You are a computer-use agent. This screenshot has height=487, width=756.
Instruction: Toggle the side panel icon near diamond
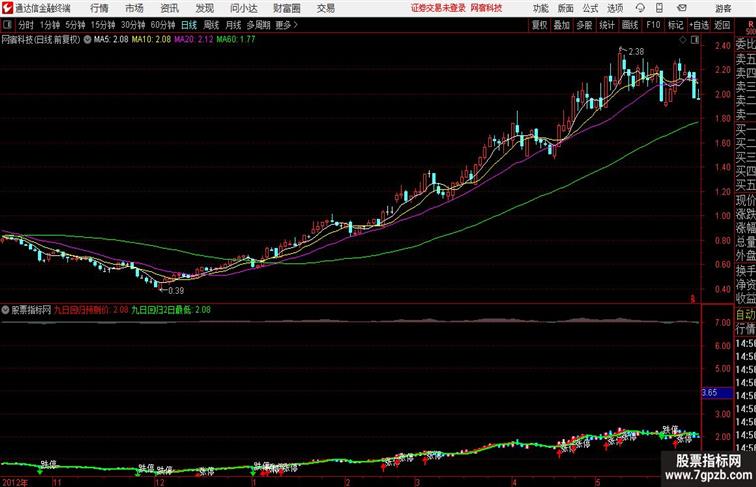pos(695,40)
